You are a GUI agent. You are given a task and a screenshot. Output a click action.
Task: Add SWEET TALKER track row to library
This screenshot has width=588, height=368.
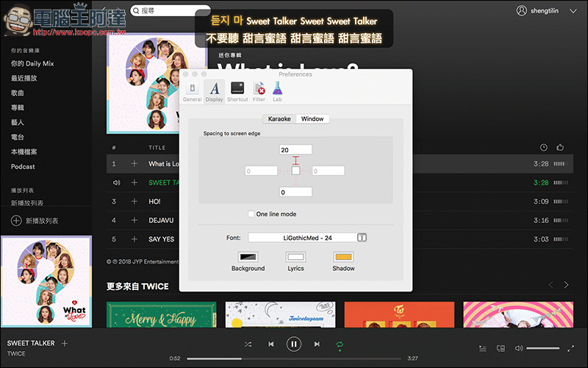[x=135, y=183]
